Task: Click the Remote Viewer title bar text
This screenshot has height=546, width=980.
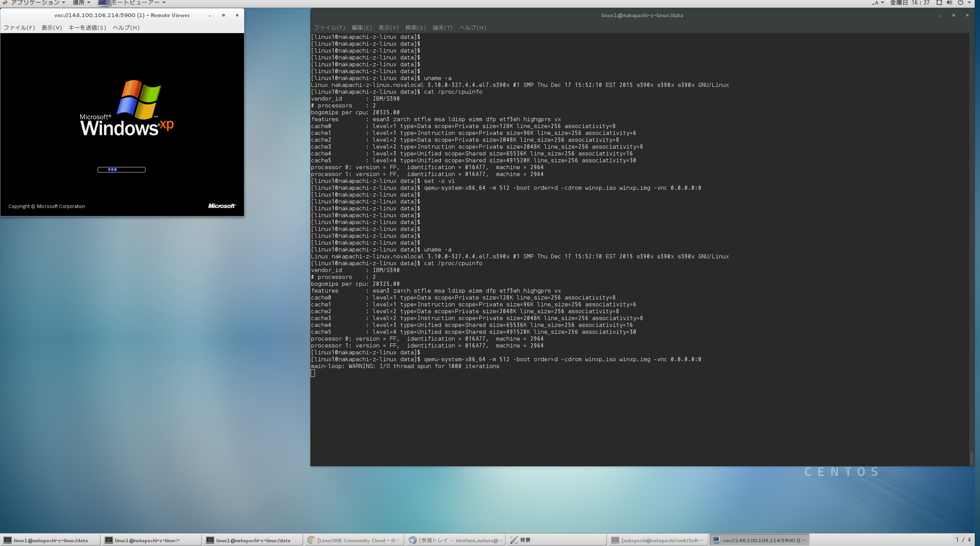Action: 122,15
